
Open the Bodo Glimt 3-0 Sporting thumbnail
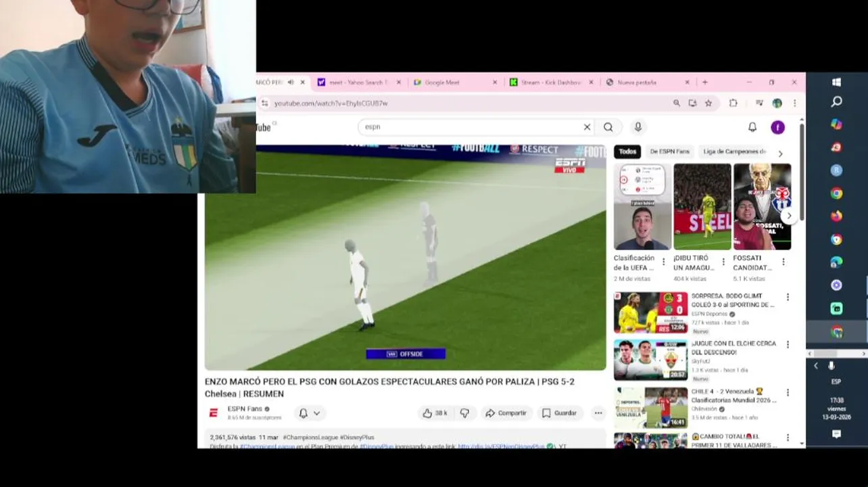[x=650, y=312]
